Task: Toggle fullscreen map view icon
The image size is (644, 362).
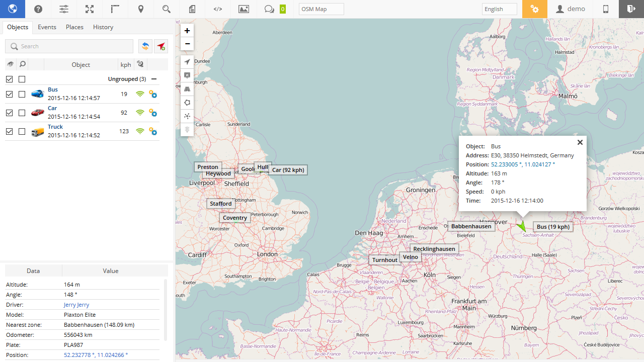Action: tap(90, 9)
